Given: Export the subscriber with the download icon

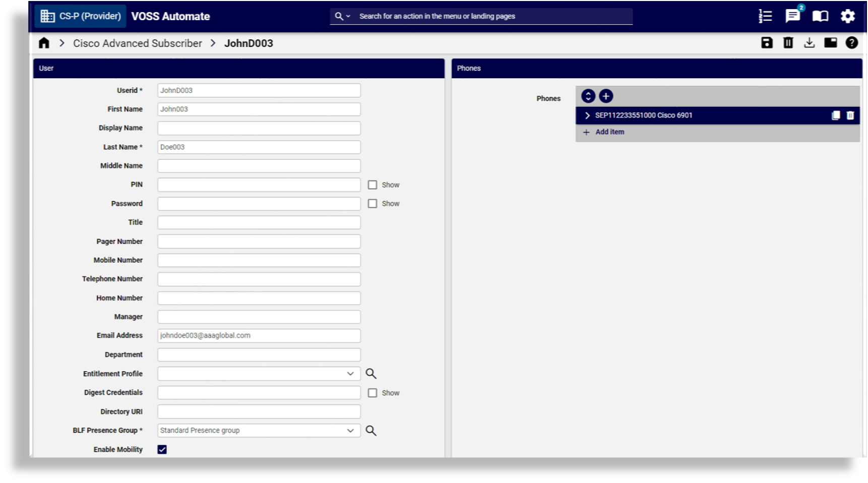Looking at the screenshot, I should click(809, 43).
